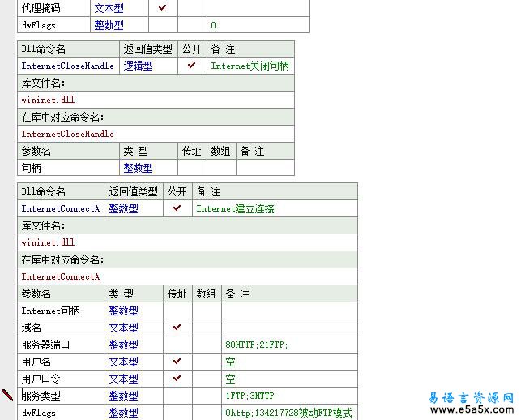Click the remark 80HTTP;21FTP;
Screen dimensions: 521x420
point(257,345)
